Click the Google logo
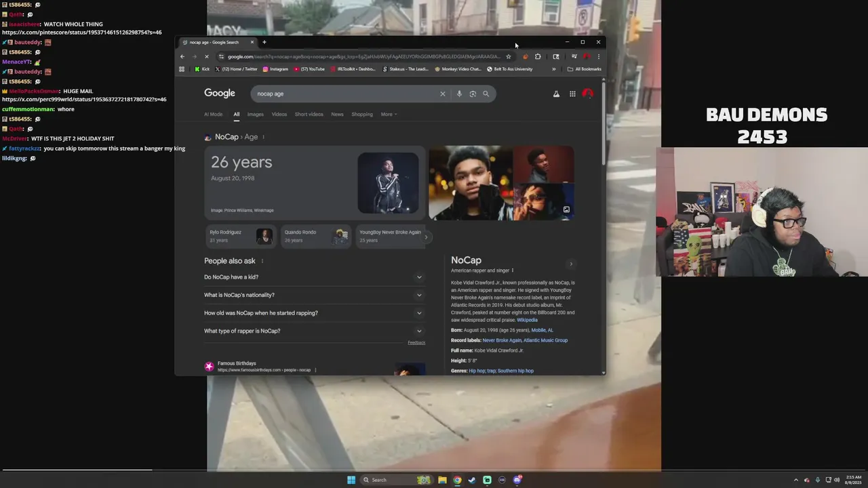This screenshot has width=868, height=488. (220, 94)
